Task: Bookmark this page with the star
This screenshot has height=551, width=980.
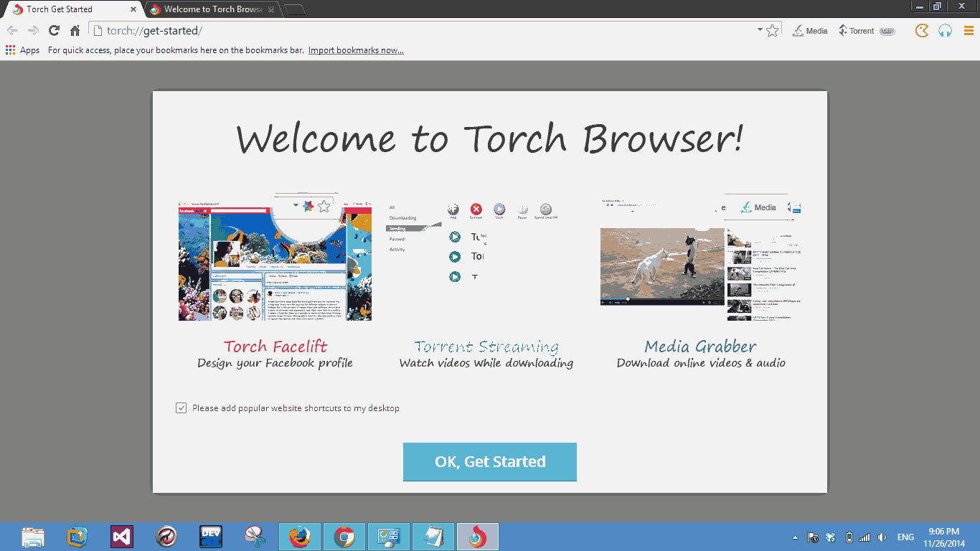Action: pos(772,31)
